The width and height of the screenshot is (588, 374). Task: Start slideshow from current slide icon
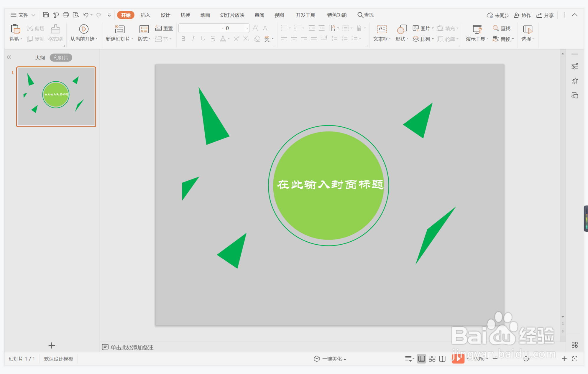pos(83,29)
